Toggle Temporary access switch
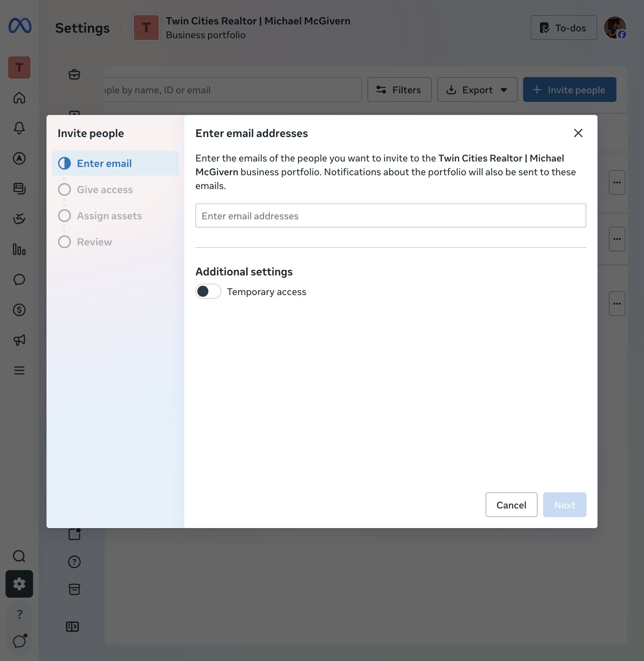This screenshot has height=661, width=644. point(208,292)
